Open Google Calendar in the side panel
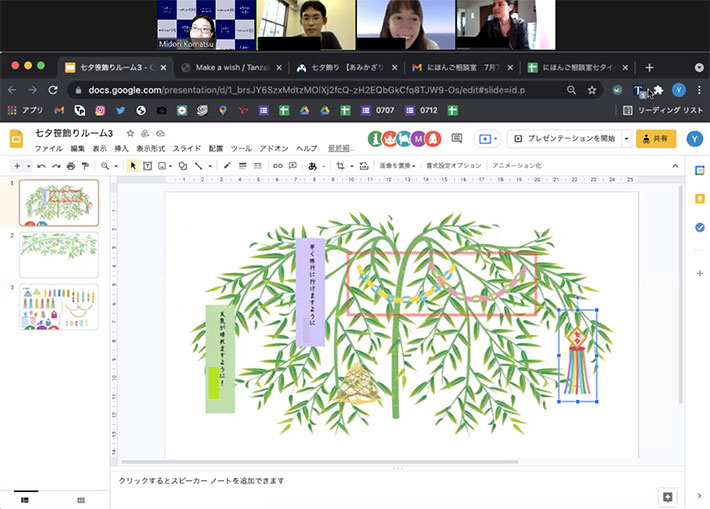Viewport: 710px width, 509px height. (699, 171)
